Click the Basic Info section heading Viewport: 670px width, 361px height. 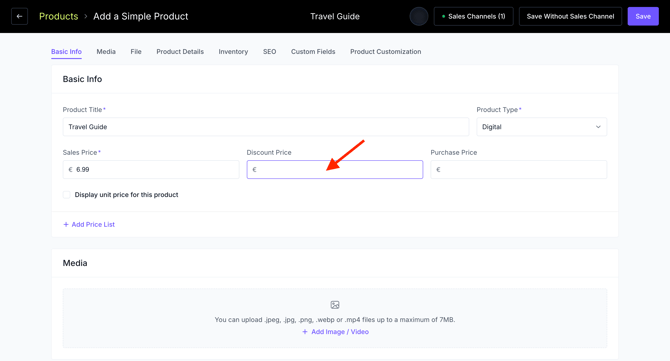[x=82, y=79]
